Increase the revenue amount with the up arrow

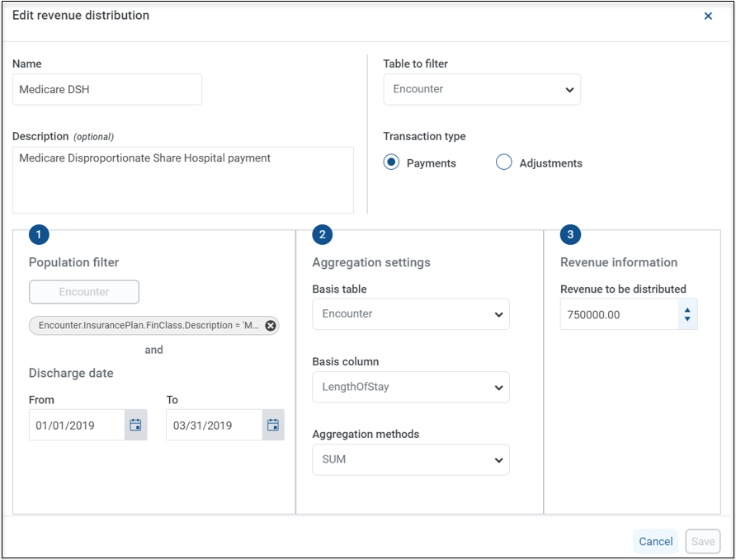[x=687, y=310]
